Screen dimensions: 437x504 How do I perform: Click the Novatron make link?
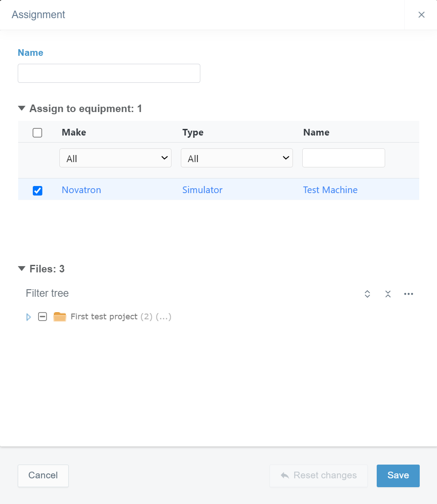82,190
